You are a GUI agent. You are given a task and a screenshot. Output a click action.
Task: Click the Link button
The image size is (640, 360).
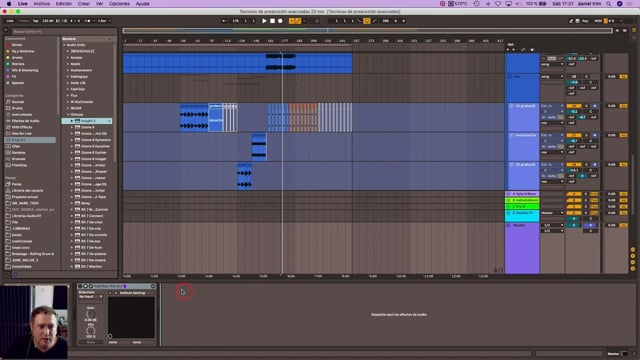pos(10,21)
